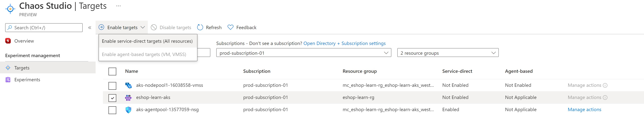
Task: Click Not Applicable for eshop-learn-aks row
Action: tap(521, 97)
